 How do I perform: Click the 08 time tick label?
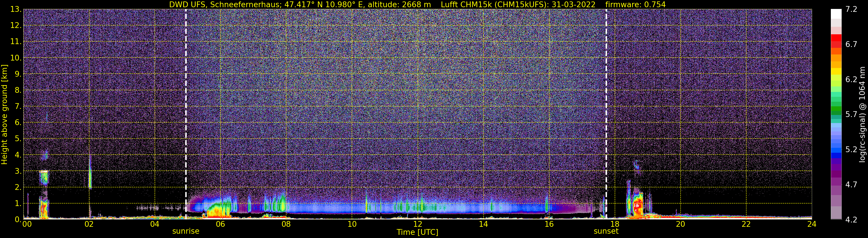[x=286, y=224]
